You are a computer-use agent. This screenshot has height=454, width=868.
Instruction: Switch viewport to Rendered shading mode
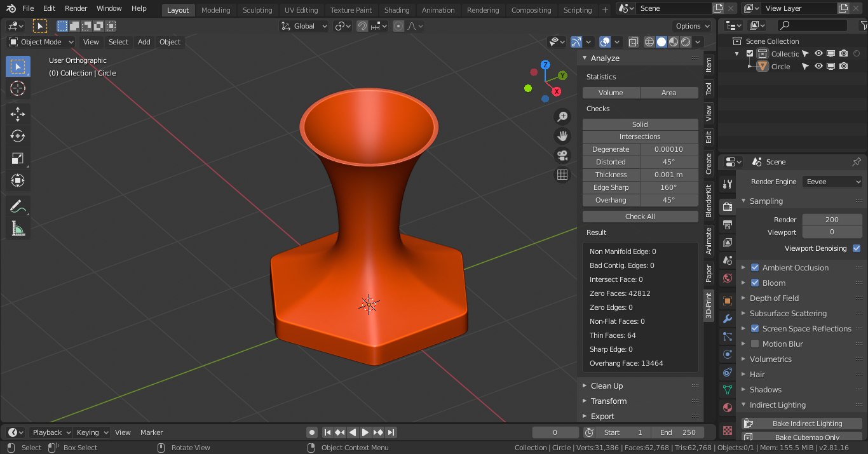(685, 41)
